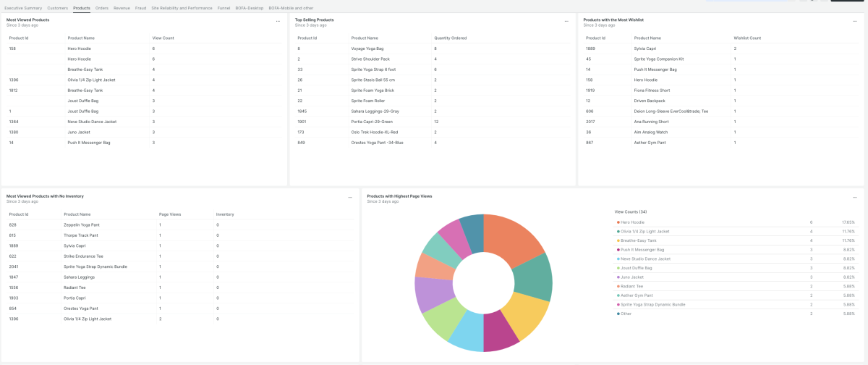The height and width of the screenshot is (365, 868).
Task: Open the Products with Highest Page Views ellipsis menu
Action: 855,198
